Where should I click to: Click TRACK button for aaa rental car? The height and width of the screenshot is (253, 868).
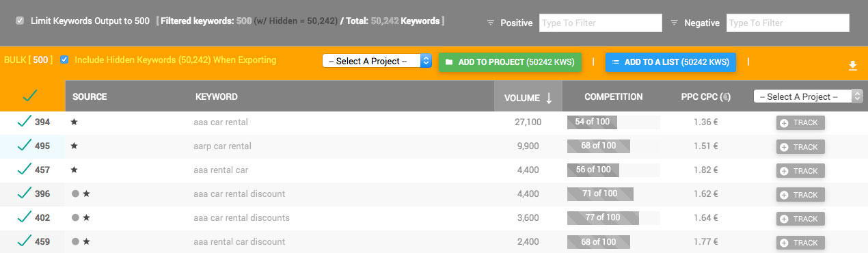tap(800, 171)
